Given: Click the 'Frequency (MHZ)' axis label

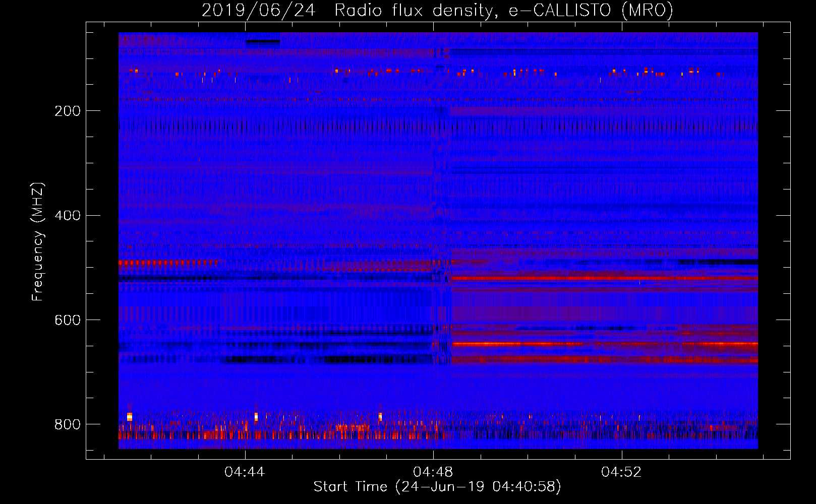Looking at the screenshot, I should tap(38, 242).
